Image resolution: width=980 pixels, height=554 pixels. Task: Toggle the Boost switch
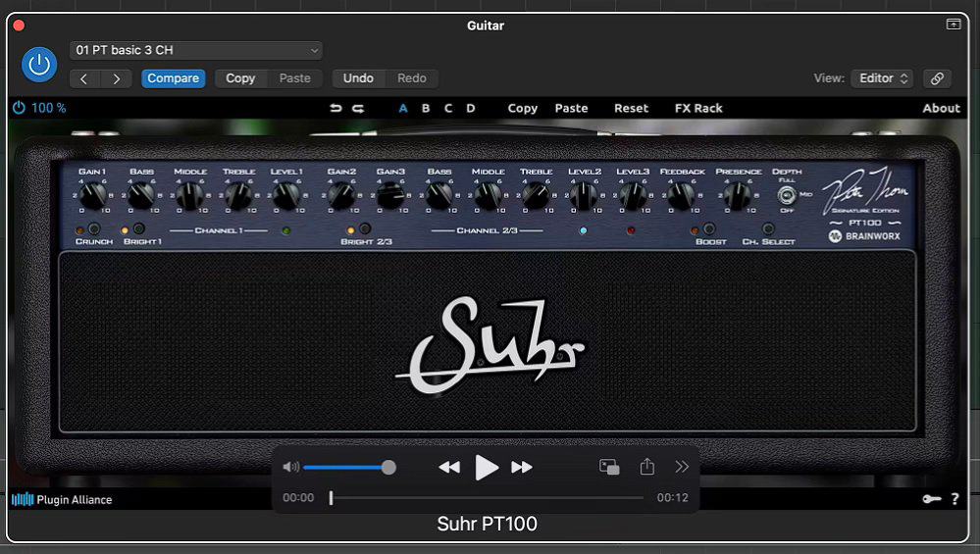click(708, 228)
